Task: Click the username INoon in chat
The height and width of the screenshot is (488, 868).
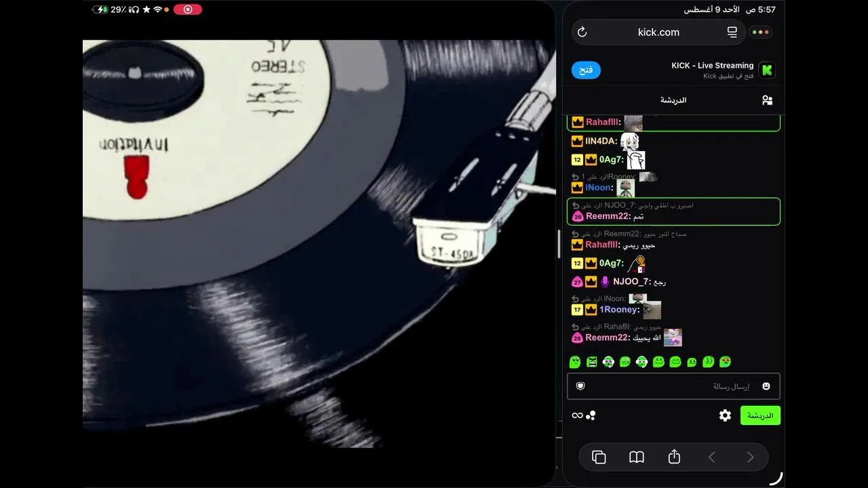Action: pos(599,187)
